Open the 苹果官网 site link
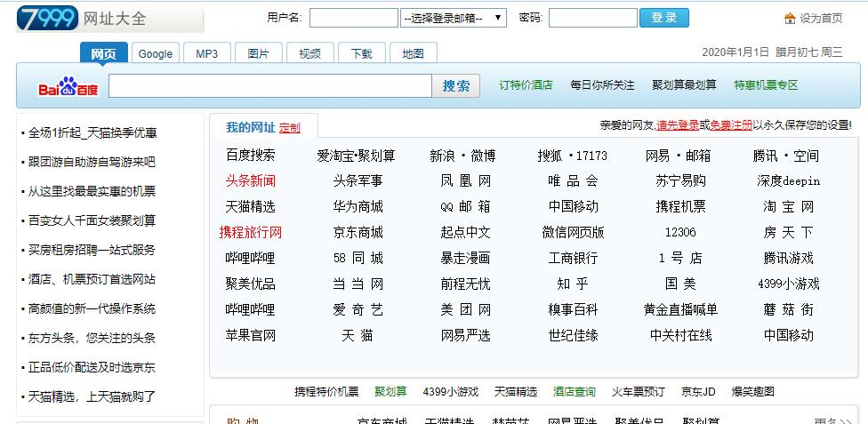868x424 pixels. (250, 335)
